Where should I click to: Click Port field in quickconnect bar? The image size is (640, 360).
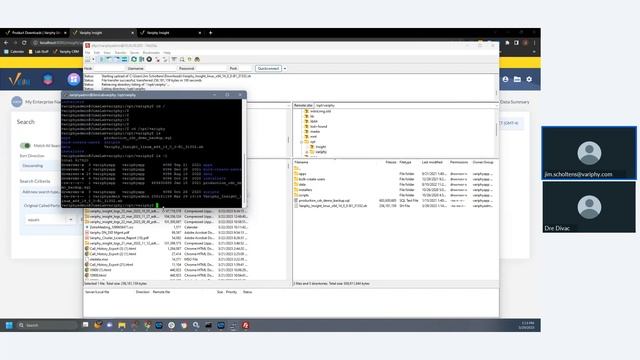coord(245,69)
